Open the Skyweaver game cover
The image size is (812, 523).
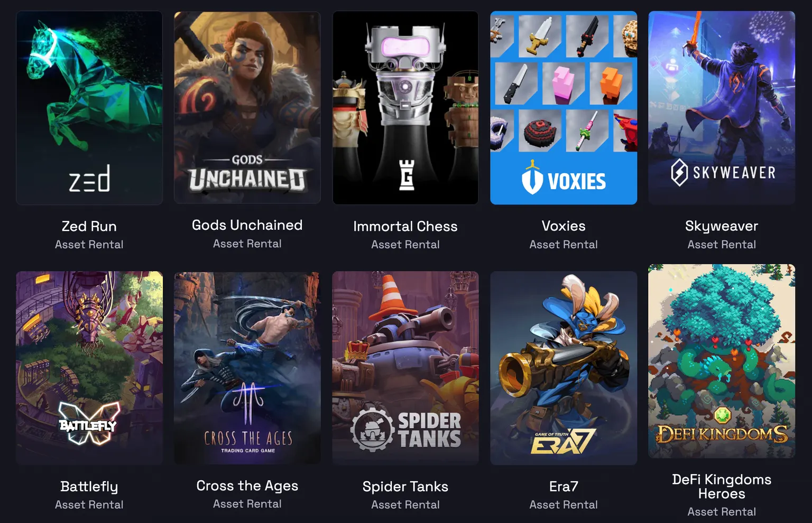tap(722, 108)
